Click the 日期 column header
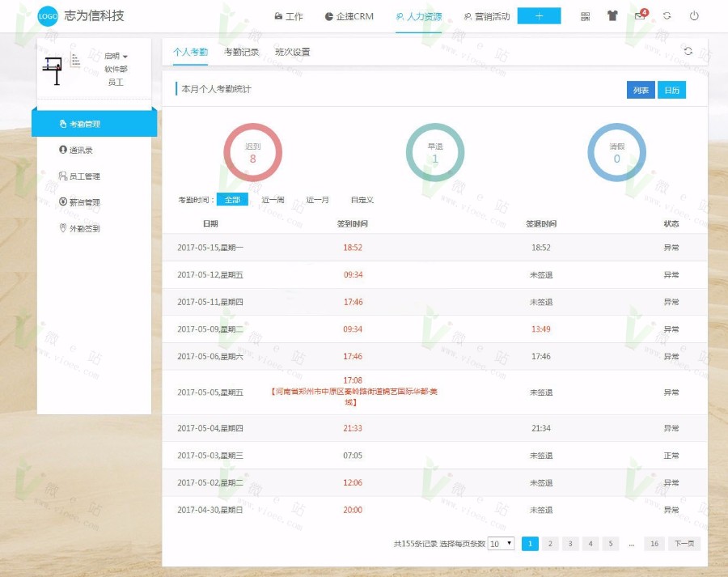 [x=210, y=224]
